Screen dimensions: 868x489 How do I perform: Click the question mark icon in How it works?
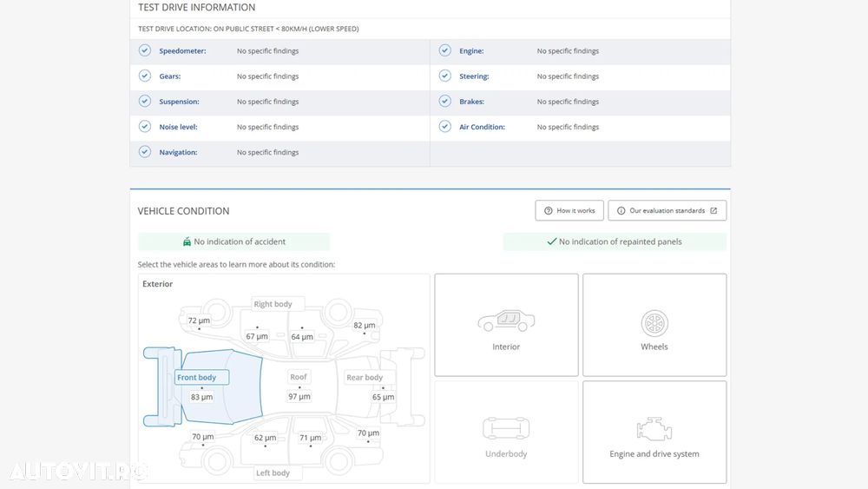(x=549, y=211)
